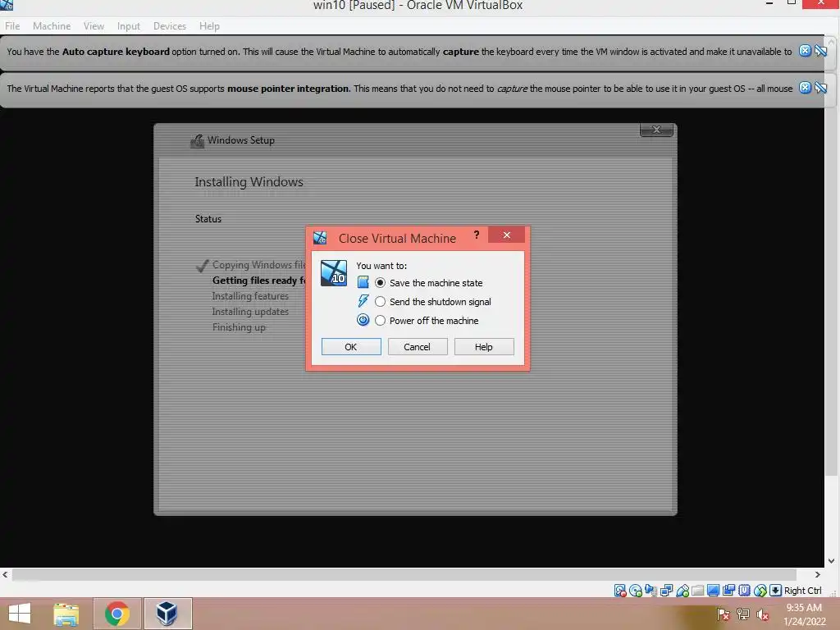This screenshot has width=840, height=630.
Task: Click the keyboard capture arrow icon
Action: point(775,591)
